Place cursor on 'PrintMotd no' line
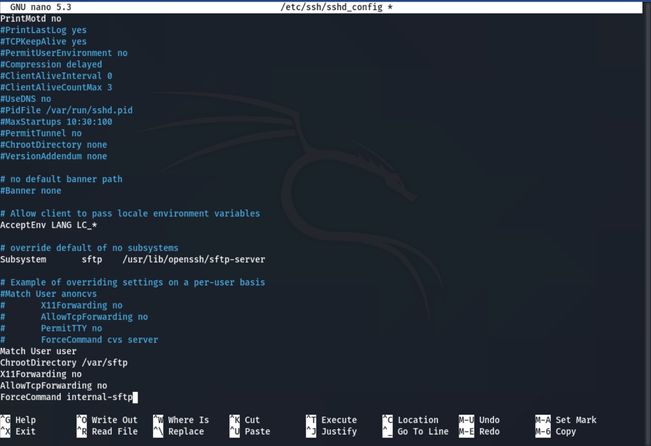This screenshot has width=651, height=446. click(x=31, y=19)
